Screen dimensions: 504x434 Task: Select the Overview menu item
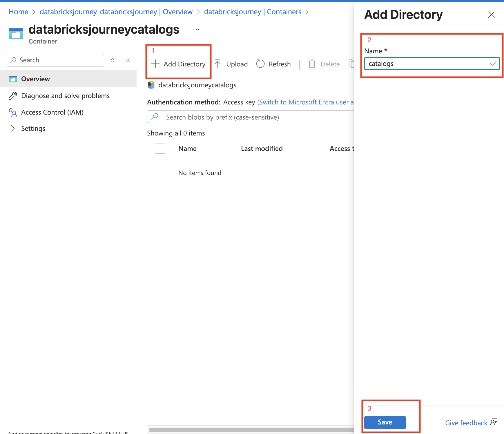point(35,79)
